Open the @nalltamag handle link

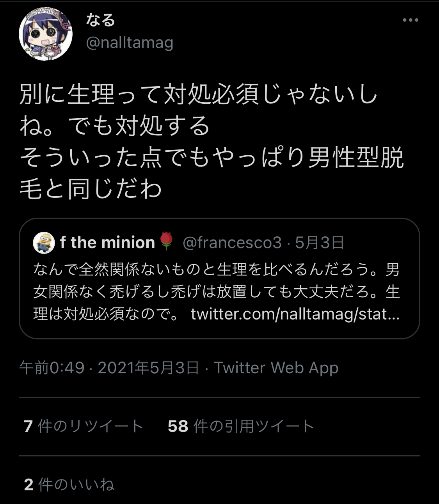tap(129, 42)
